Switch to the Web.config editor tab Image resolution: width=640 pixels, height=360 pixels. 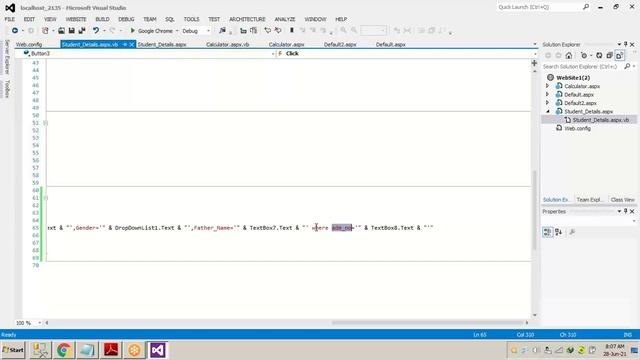(29, 44)
